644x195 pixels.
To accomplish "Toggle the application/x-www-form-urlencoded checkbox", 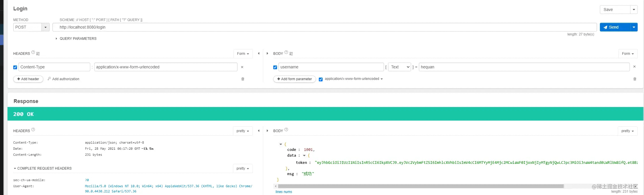I will (321, 79).
